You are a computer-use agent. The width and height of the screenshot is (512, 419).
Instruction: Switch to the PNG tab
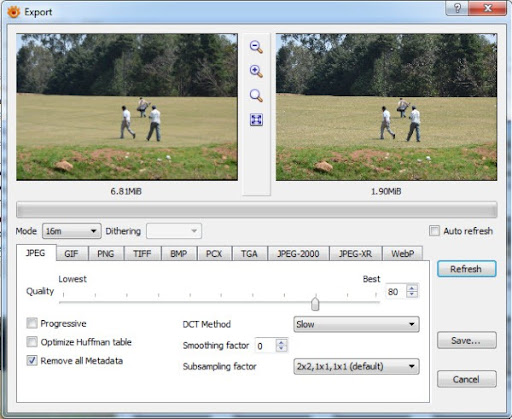point(106,254)
